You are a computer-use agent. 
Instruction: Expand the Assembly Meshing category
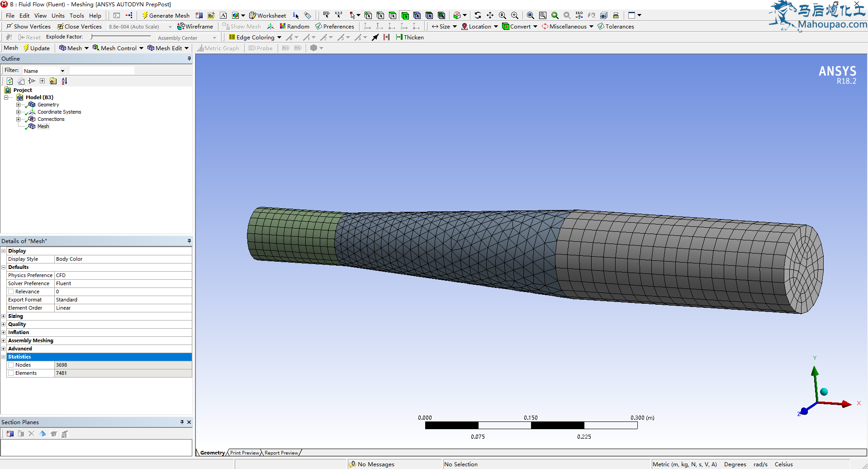4,340
